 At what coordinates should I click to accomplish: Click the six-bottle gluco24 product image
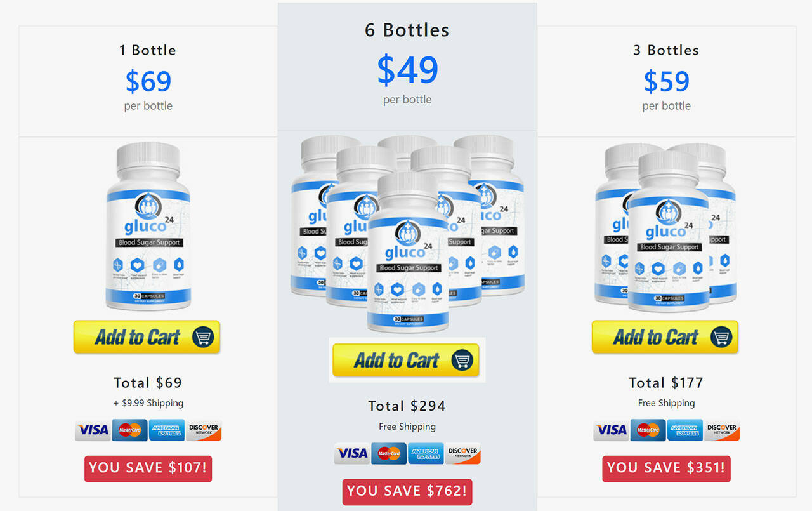click(x=407, y=234)
